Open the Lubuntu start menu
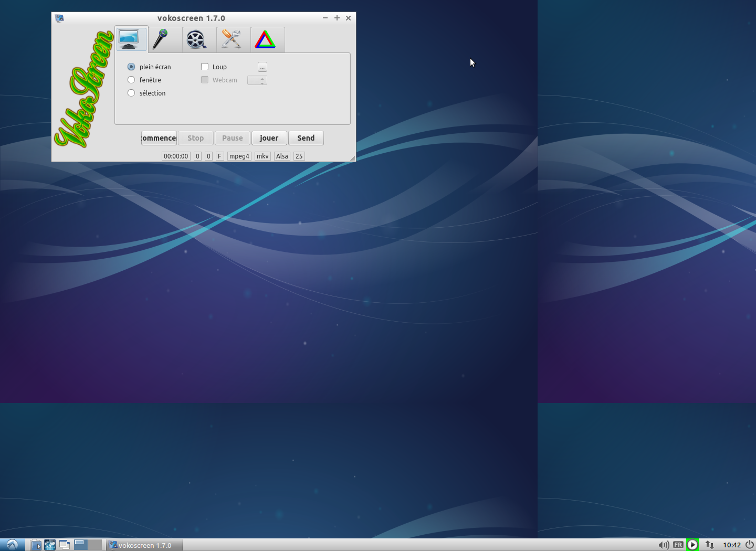The width and height of the screenshot is (756, 551). click(13, 545)
